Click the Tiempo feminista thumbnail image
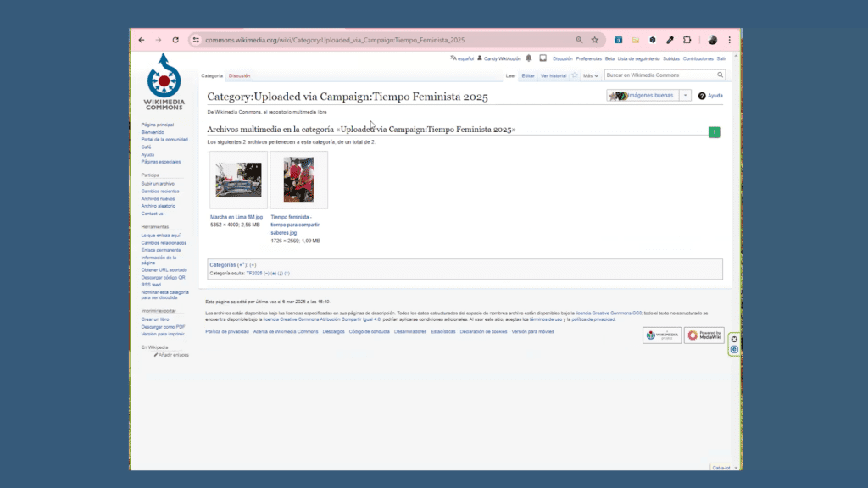The height and width of the screenshot is (488, 868). point(299,180)
